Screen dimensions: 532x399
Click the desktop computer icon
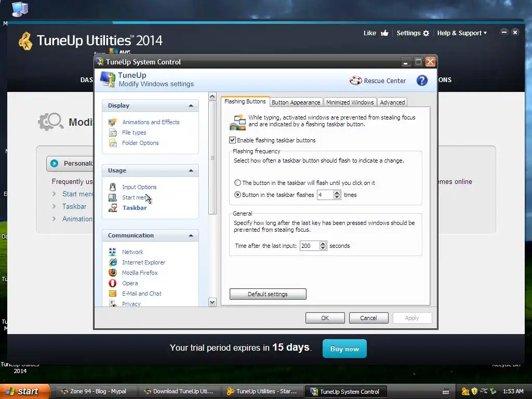(20, 9)
